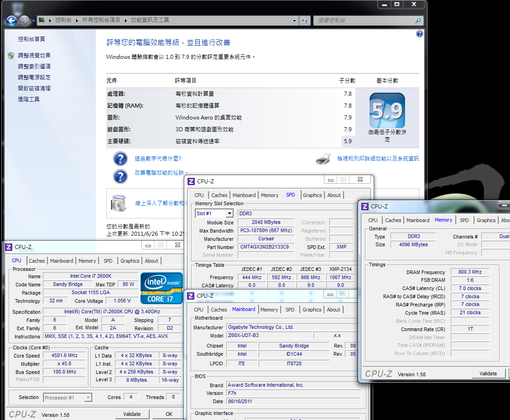
Task: Open the 進階工具 sidebar link
Action: point(29,99)
